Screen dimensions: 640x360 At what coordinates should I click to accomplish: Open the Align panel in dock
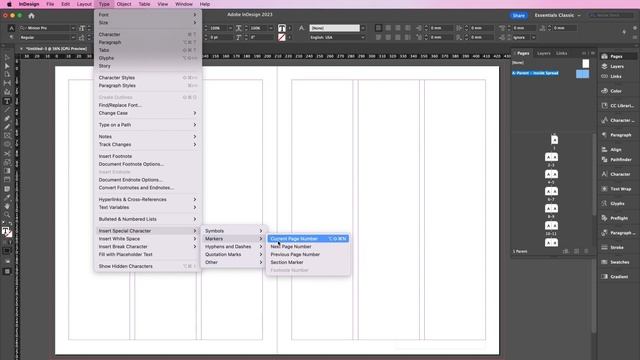click(611, 150)
